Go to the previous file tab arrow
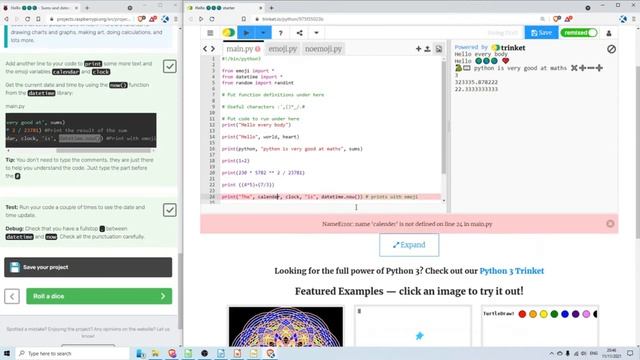640x360 pixels. (x=205, y=49)
